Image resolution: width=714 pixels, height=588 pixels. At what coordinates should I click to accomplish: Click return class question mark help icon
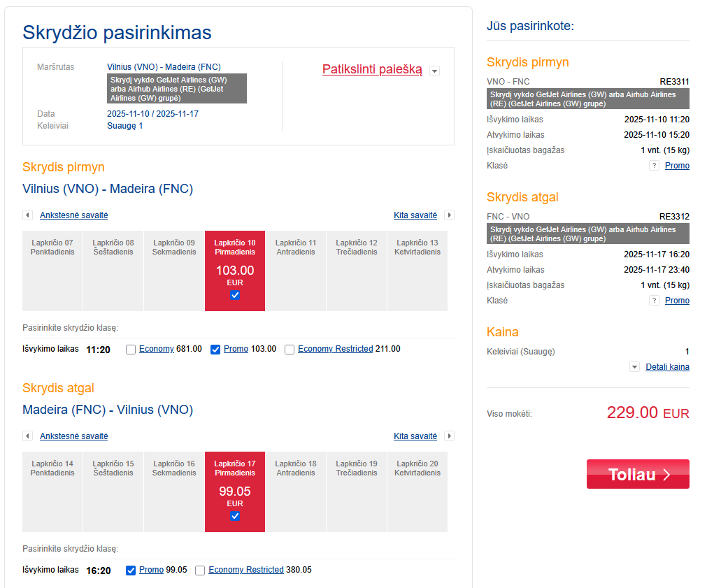654,301
